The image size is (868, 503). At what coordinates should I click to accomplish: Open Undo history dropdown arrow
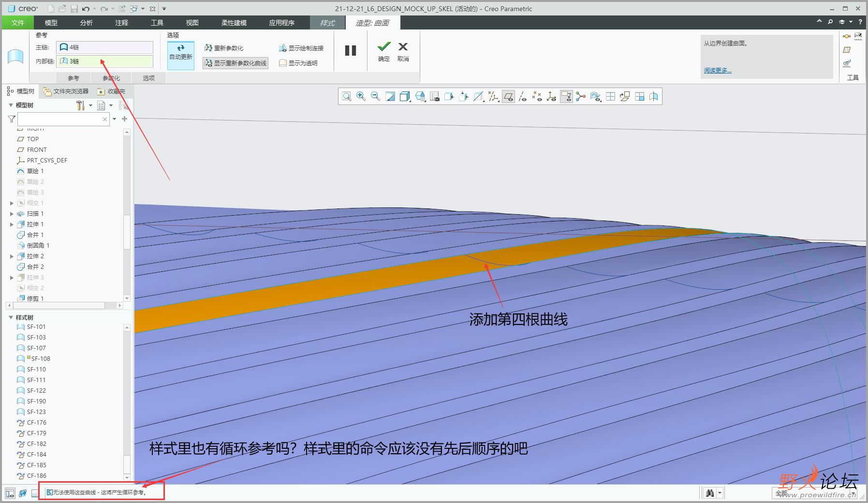pos(94,9)
